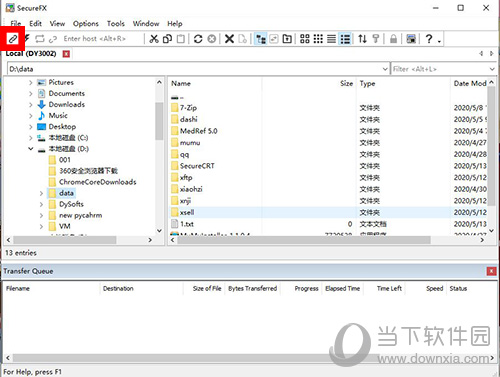This screenshot has height=377, width=500.
Task: Click the Delete X icon
Action: pos(229,39)
